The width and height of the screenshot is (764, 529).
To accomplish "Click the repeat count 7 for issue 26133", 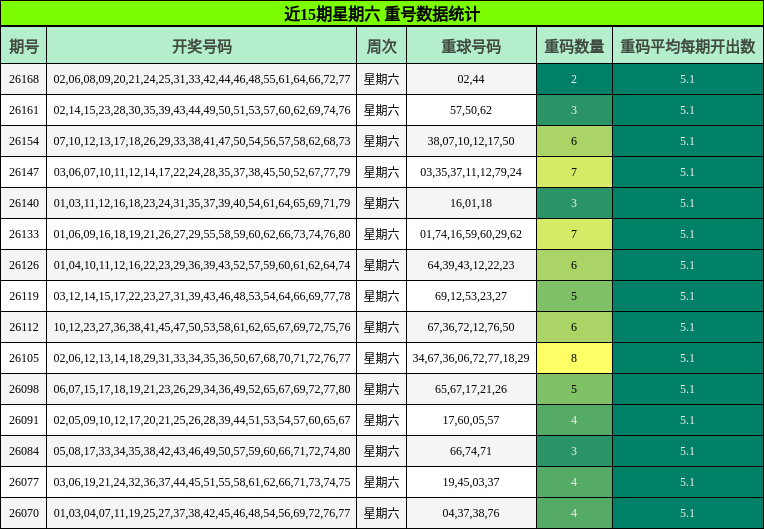I will [574, 234].
